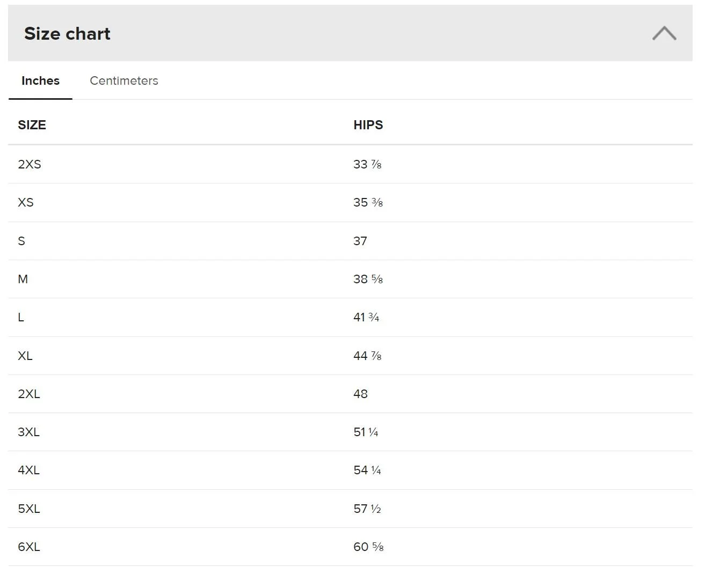Click the 60 ⅝ hips measurement

tap(368, 547)
